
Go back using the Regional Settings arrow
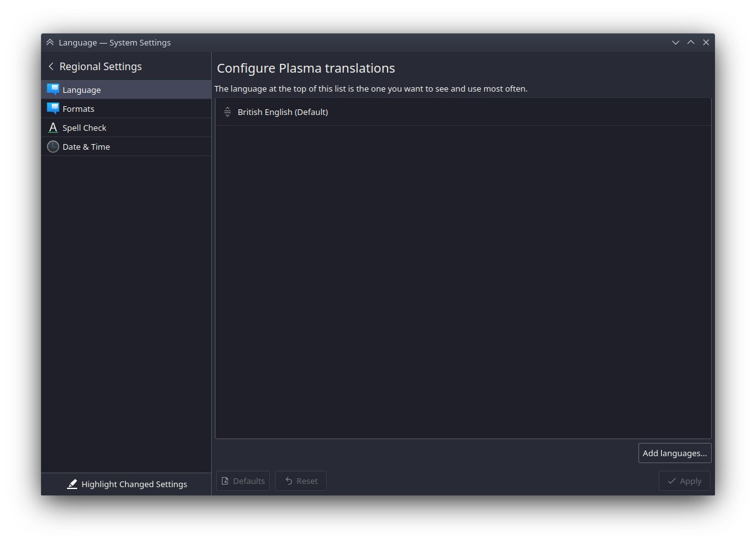tap(51, 66)
